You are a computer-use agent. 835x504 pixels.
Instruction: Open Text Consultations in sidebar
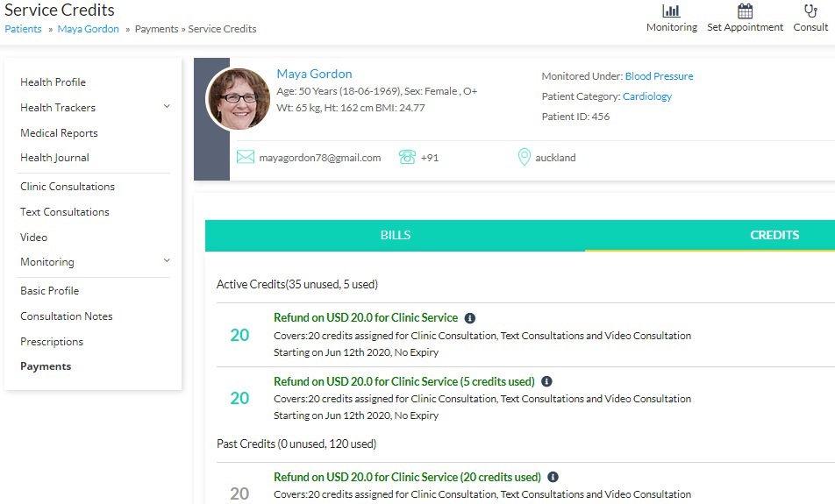pyautogui.click(x=64, y=212)
